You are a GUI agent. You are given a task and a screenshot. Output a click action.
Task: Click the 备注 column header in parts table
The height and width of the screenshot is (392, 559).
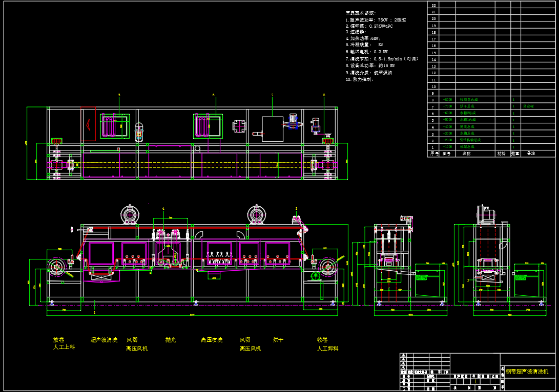coord(531,154)
